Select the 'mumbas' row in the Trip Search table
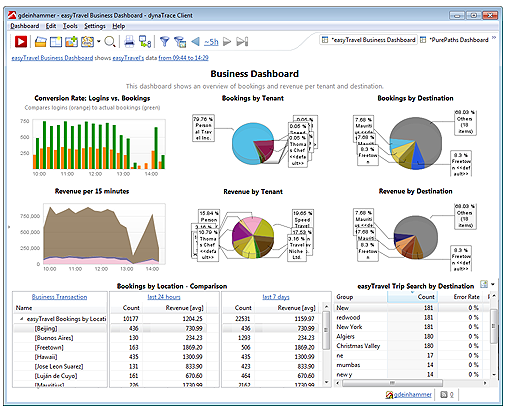 [x=412, y=365]
